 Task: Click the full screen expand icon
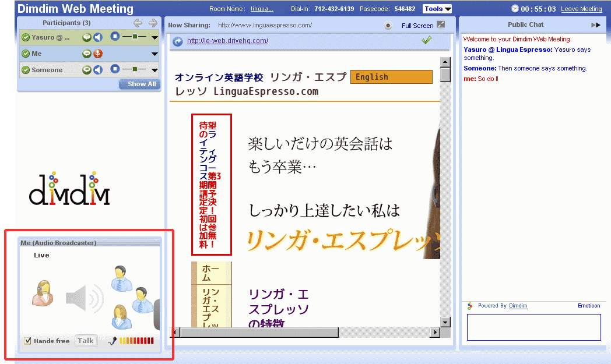pos(441,25)
